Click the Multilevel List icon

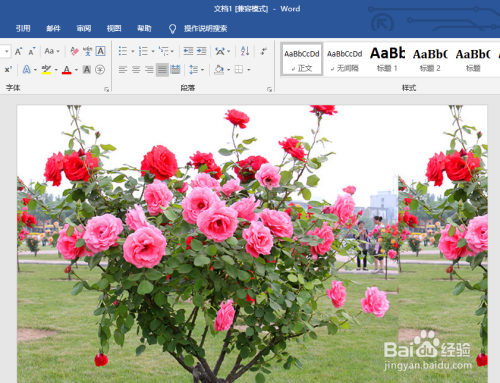point(164,51)
